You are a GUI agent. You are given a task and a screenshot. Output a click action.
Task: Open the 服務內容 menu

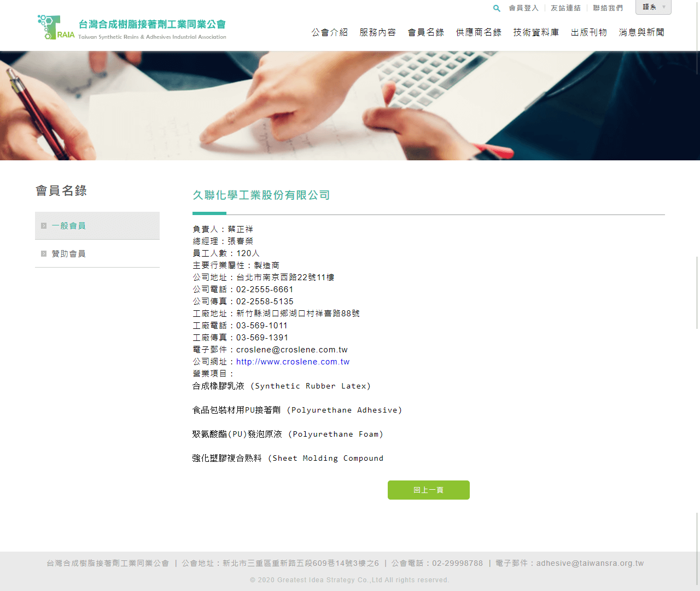point(378,32)
